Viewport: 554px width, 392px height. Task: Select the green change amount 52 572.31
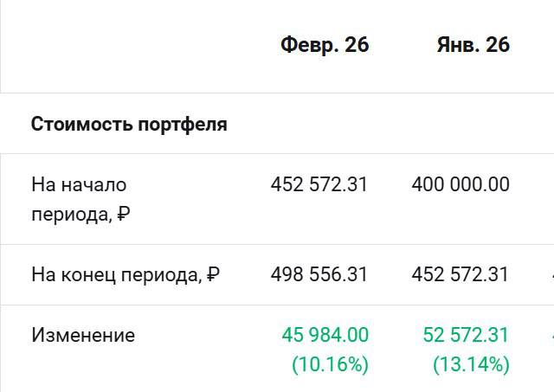(466, 335)
